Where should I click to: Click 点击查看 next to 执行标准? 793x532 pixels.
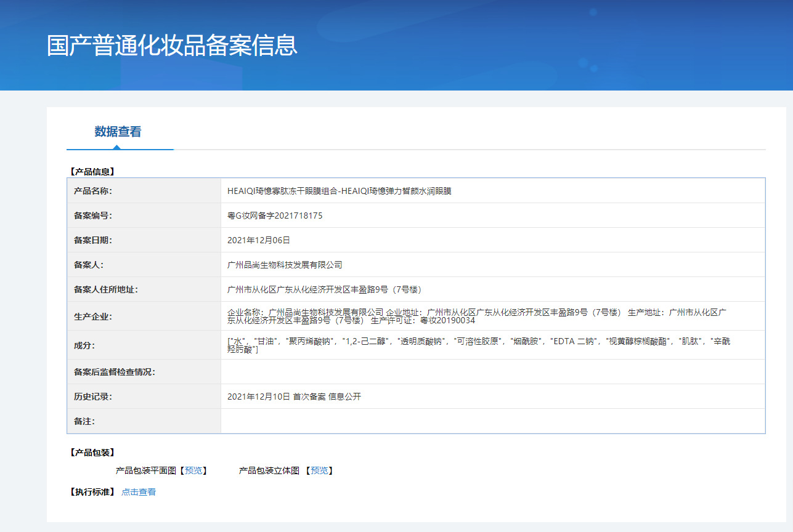[139, 492]
